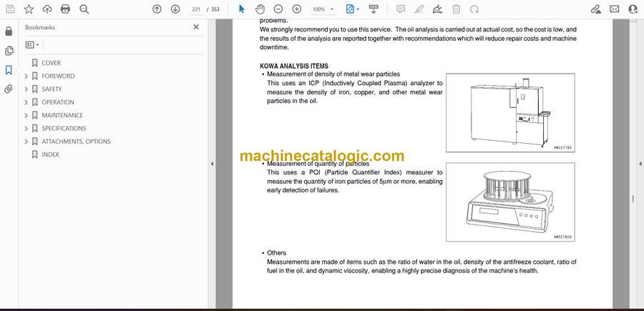Expand the OPERATION bookmark

click(26, 102)
